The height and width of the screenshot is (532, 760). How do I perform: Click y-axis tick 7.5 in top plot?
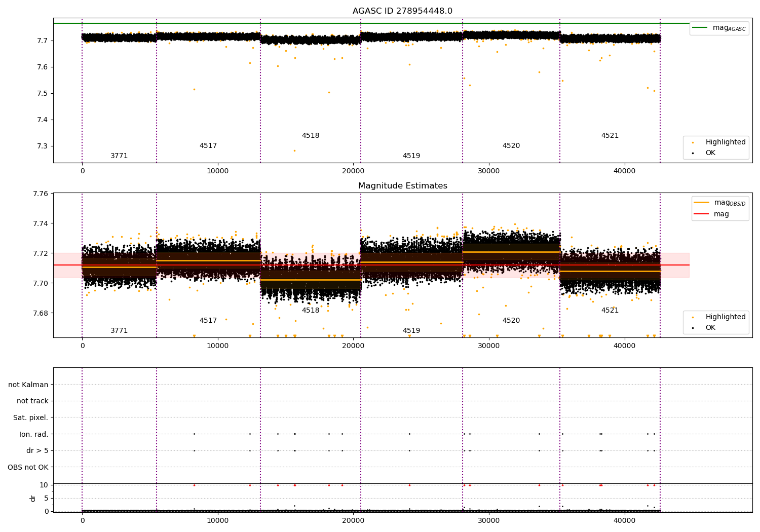(43, 93)
